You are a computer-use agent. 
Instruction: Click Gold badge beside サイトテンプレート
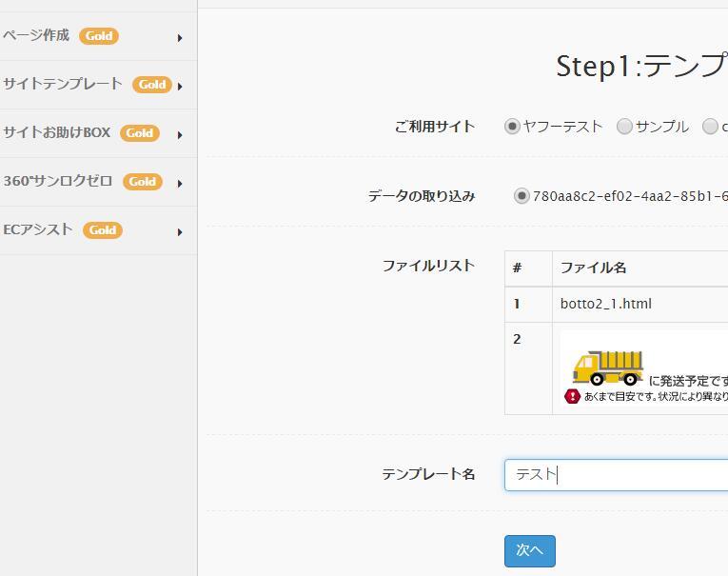(152, 85)
